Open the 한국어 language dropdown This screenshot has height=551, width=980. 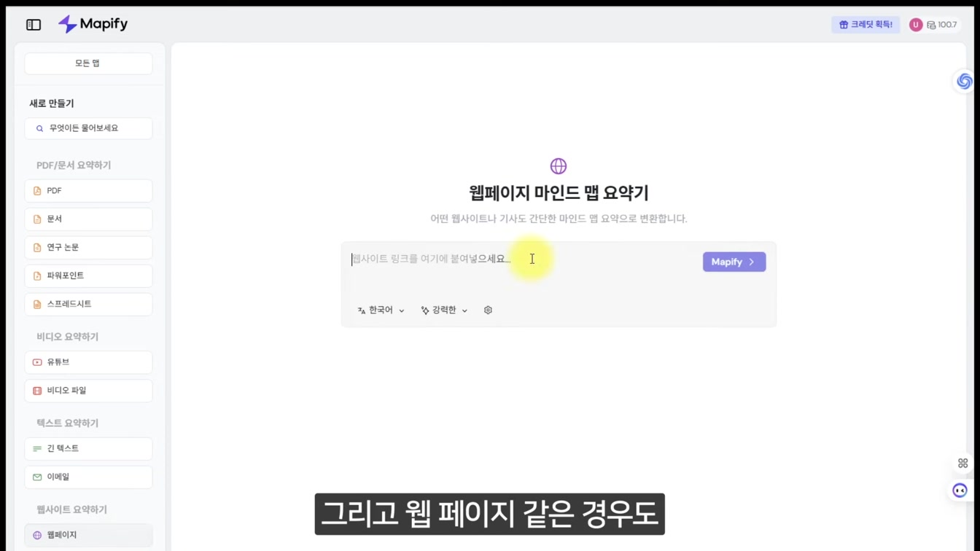coord(381,310)
